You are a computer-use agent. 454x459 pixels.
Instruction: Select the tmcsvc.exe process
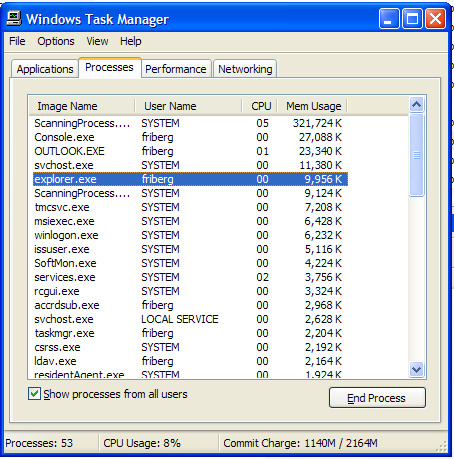tap(190, 207)
